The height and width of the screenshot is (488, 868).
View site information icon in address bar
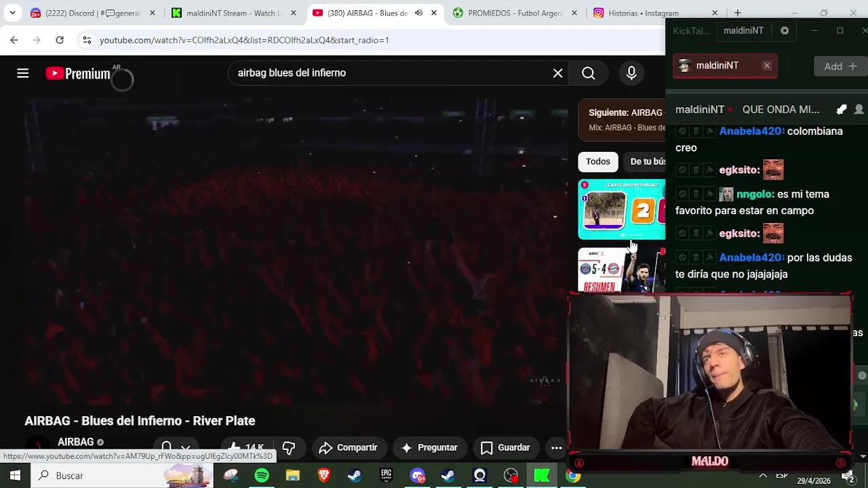pyautogui.click(x=87, y=40)
